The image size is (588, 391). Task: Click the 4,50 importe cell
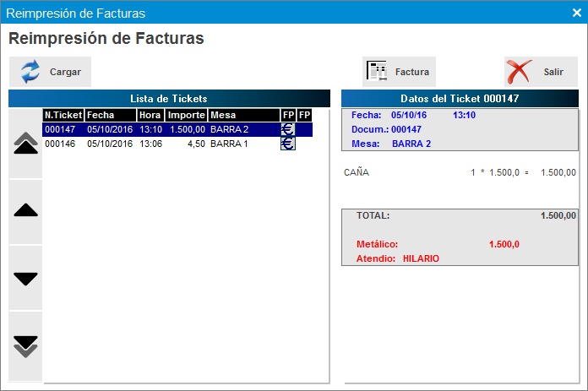coord(196,144)
